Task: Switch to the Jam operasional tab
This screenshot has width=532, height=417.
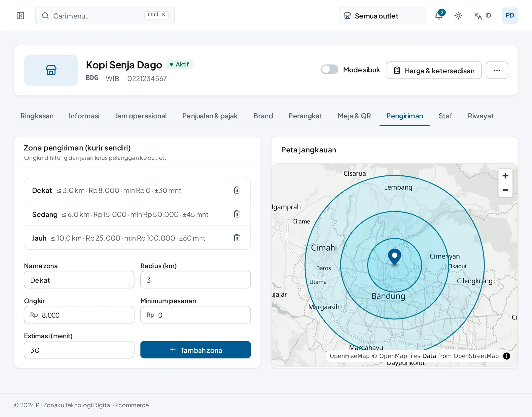Action: (x=141, y=116)
